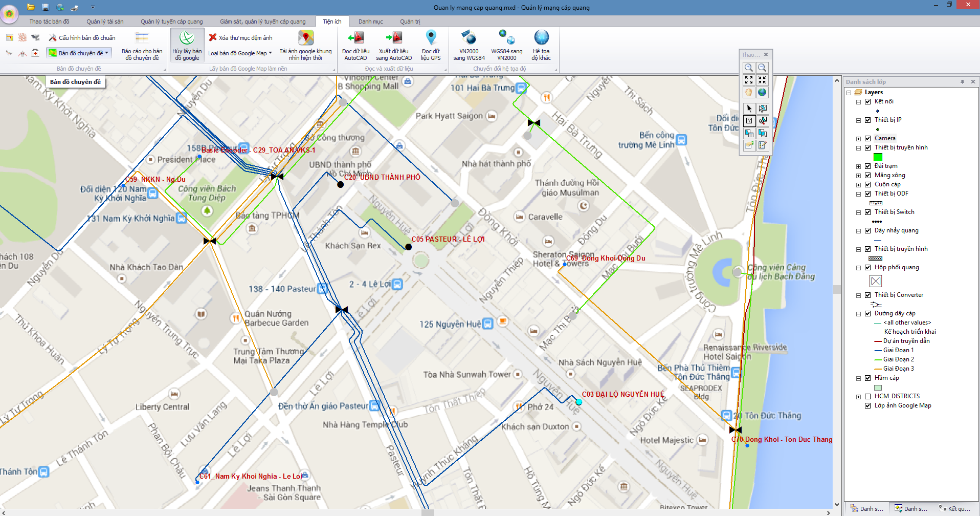The image size is (980, 516).
Task: Click WGS84 sang VN2000 converter
Action: click(506, 46)
